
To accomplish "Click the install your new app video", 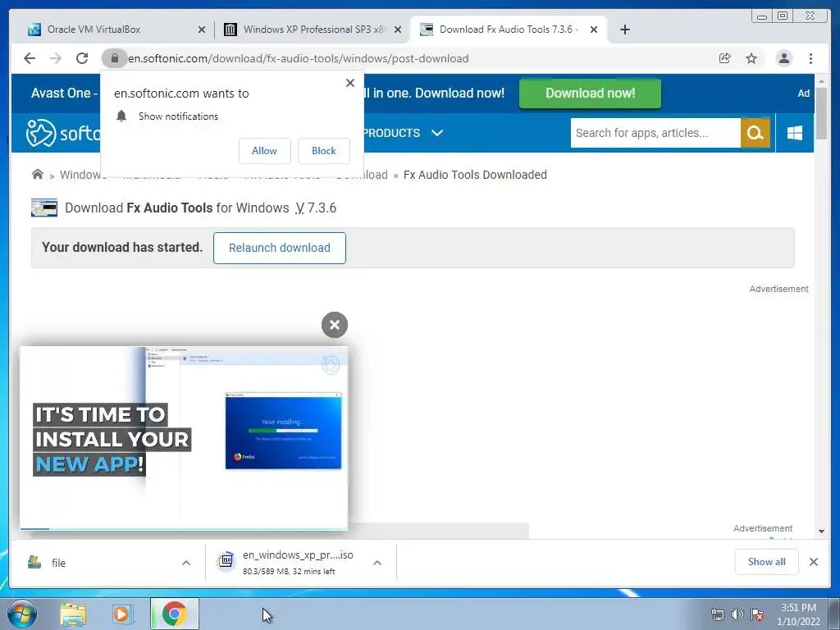I will 184,438.
